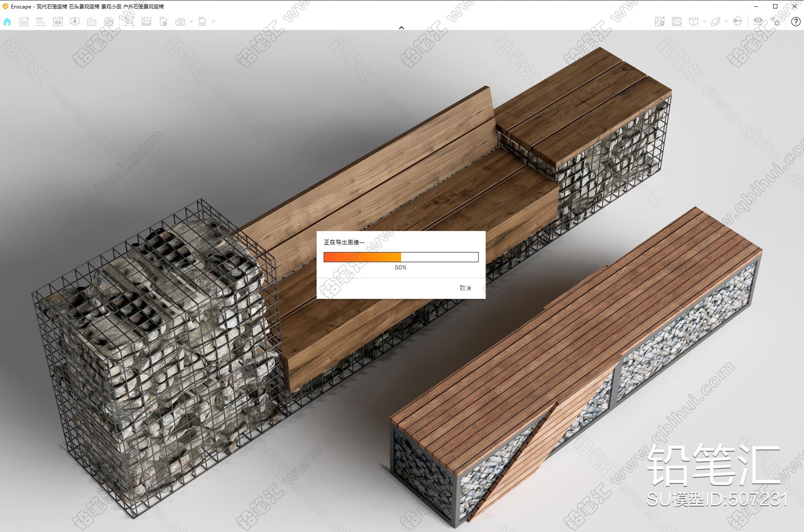
Task: Click the blue Home icon in the Enscape toolbar
Action: pos(7,22)
